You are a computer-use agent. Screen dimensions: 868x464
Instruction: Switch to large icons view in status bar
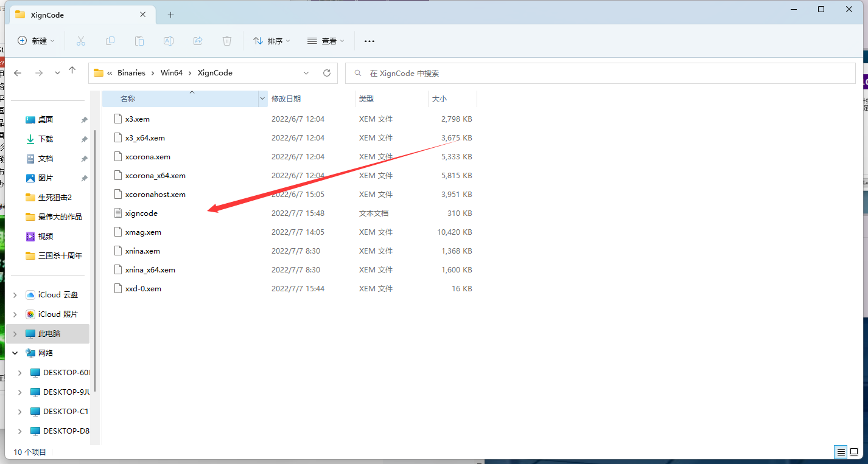click(854, 452)
